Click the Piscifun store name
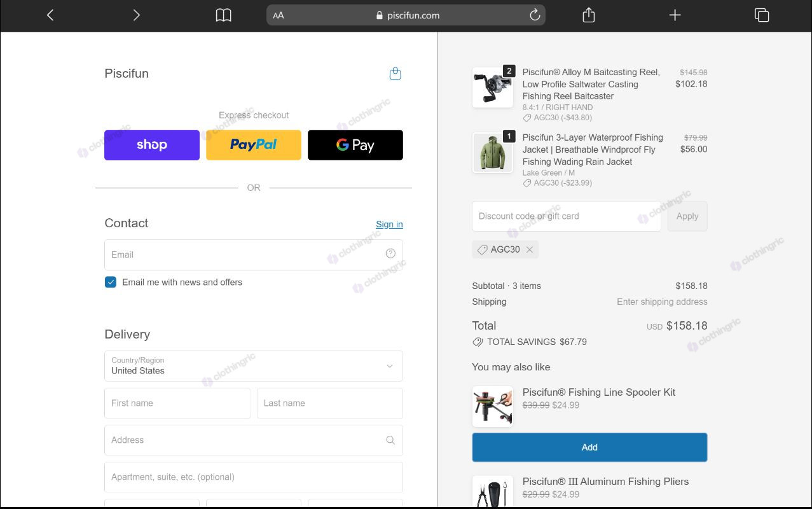The height and width of the screenshot is (509, 812). (127, 73)
